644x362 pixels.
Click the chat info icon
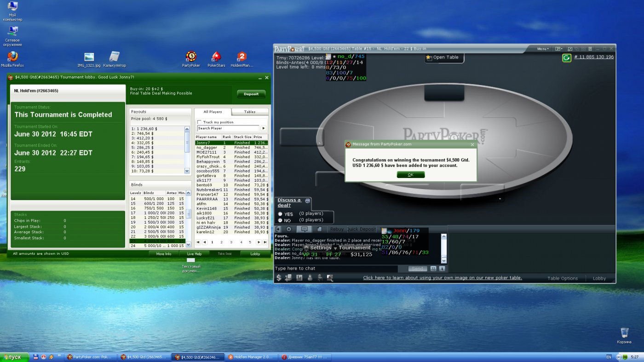(442, 269)
